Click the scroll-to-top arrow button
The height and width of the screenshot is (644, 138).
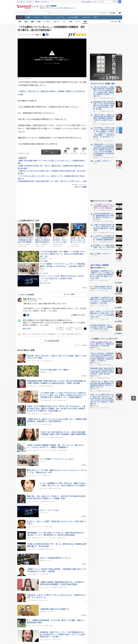tap(133, 398)
